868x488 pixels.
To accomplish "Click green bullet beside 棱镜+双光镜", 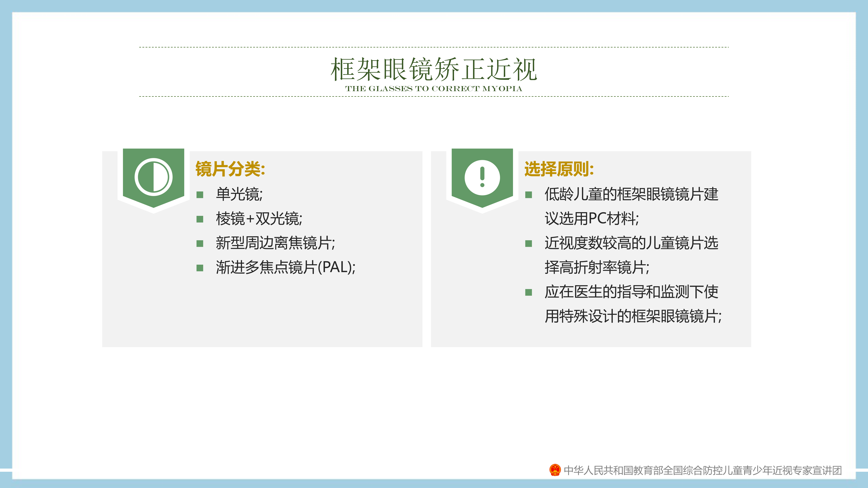I will (x=200, y=219).
